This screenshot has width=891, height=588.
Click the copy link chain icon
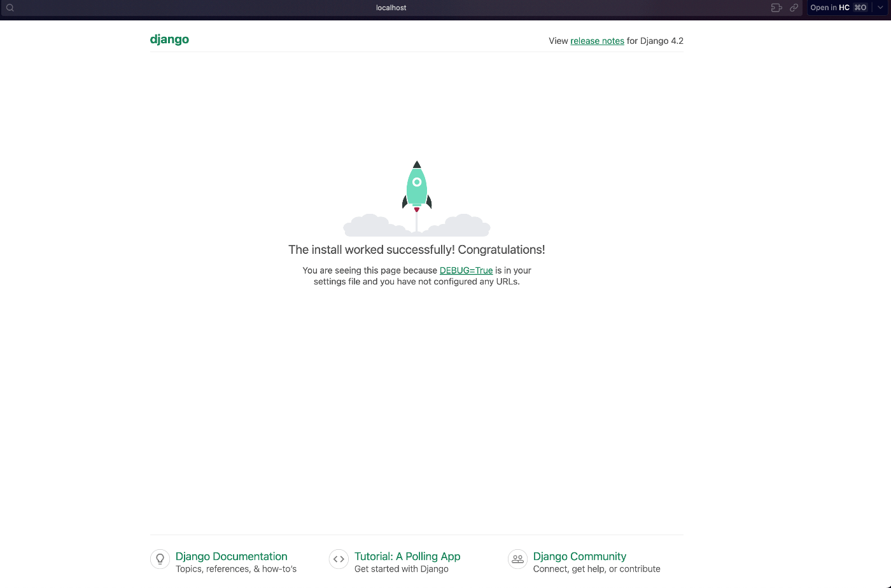(794, 8)
